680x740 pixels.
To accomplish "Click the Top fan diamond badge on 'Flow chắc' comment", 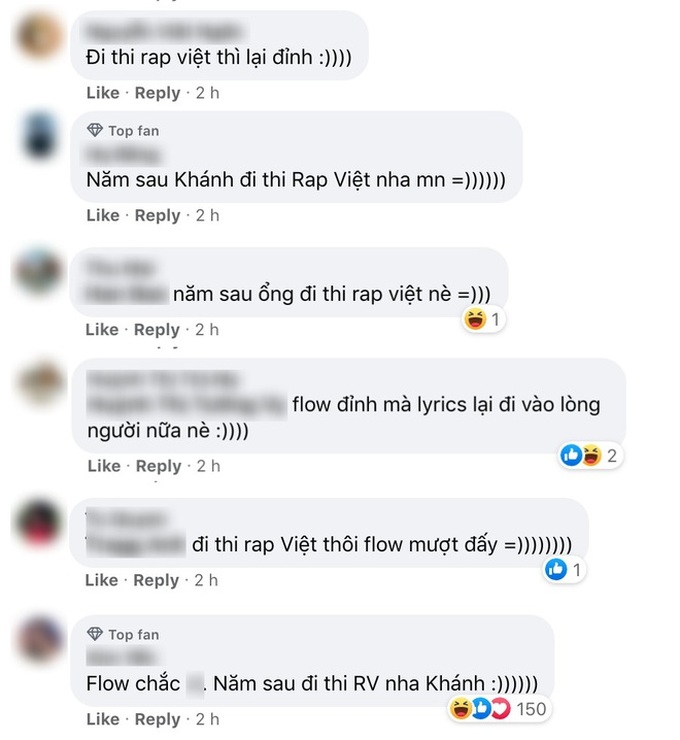I will [95, 634].
